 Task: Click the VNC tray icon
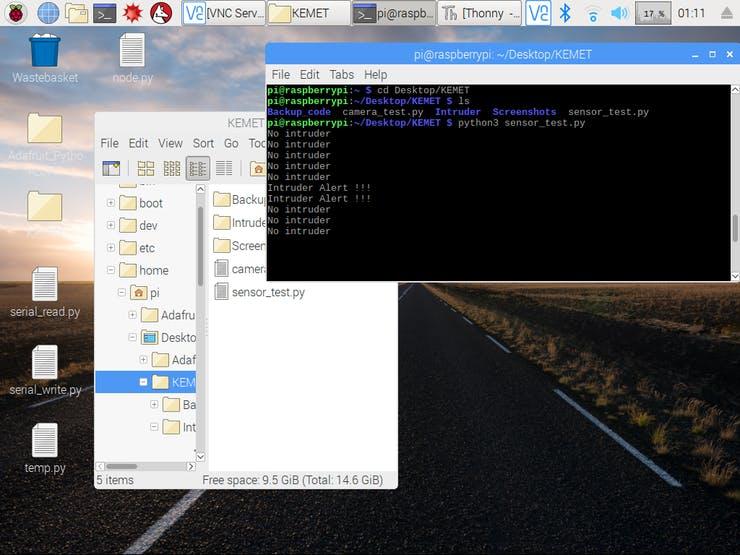(538, 13)
